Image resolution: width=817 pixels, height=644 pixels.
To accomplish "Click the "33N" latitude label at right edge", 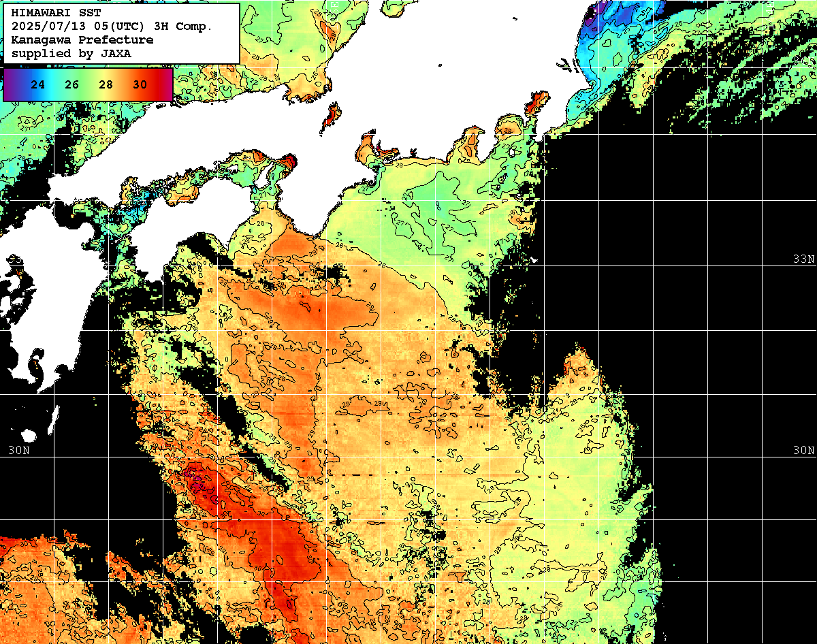I will (x=804, y=259).
